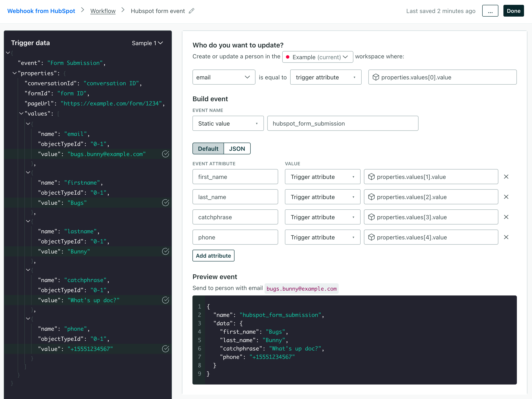532x399 pixels.
Task: Click the Add attribute button
Action: 213,256
